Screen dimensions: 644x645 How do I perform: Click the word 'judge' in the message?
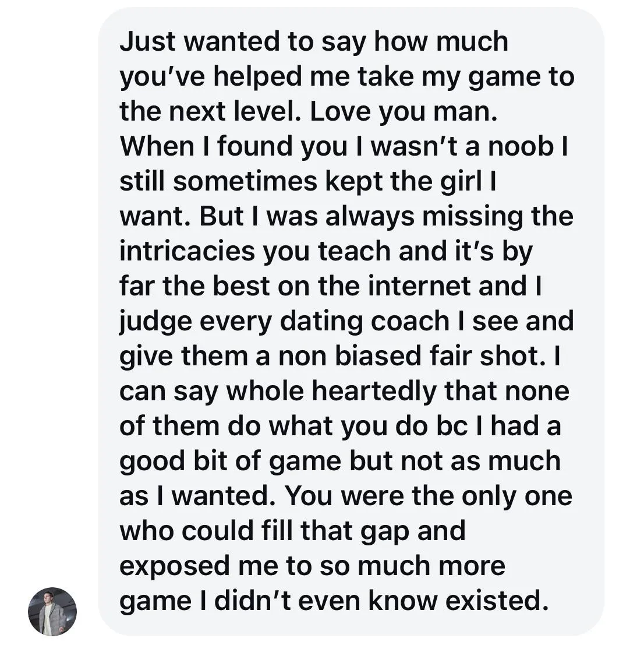point(156,321)
